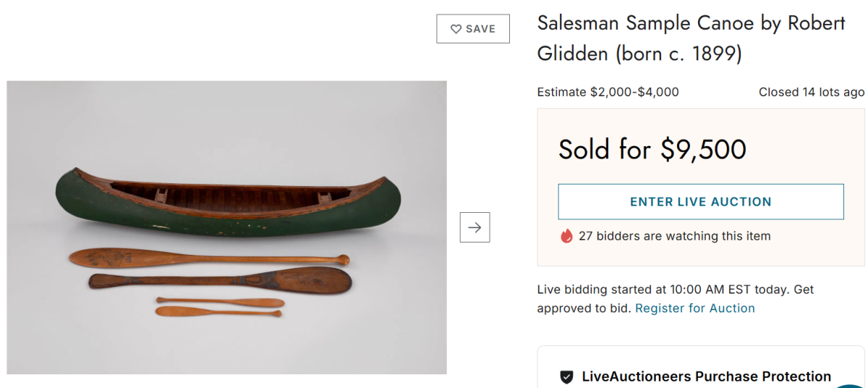
Task: Click the two miniature paddles
Action: 219,307
